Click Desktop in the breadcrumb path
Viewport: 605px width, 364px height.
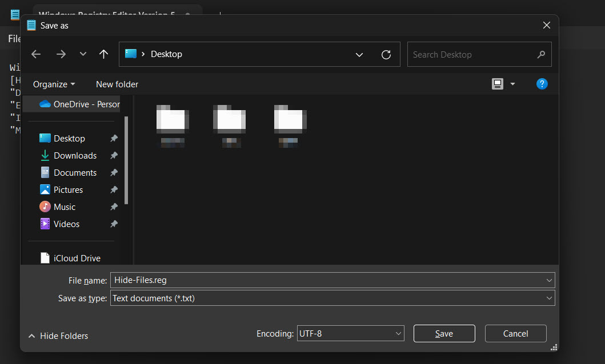[x=166, y=54]
